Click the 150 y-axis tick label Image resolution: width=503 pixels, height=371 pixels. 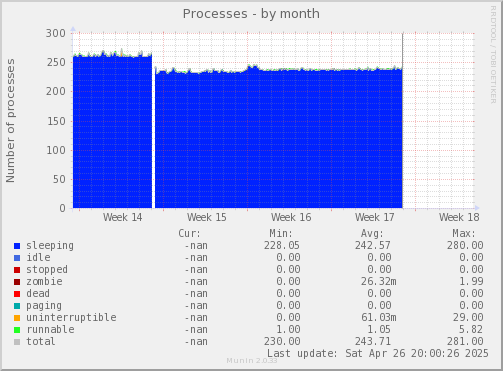pyautogui.click(x=56, y=121)
